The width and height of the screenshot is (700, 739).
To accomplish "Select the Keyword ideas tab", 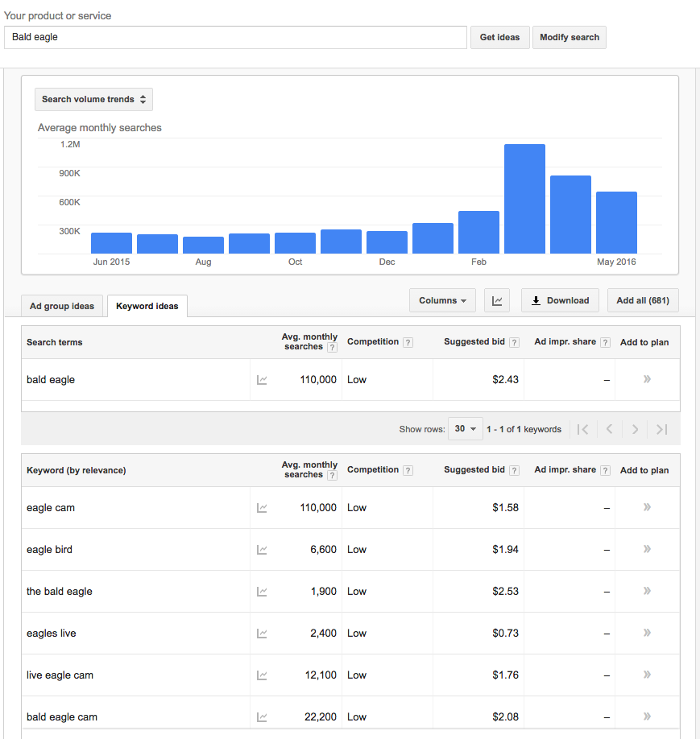I will (x=147, y=307).
